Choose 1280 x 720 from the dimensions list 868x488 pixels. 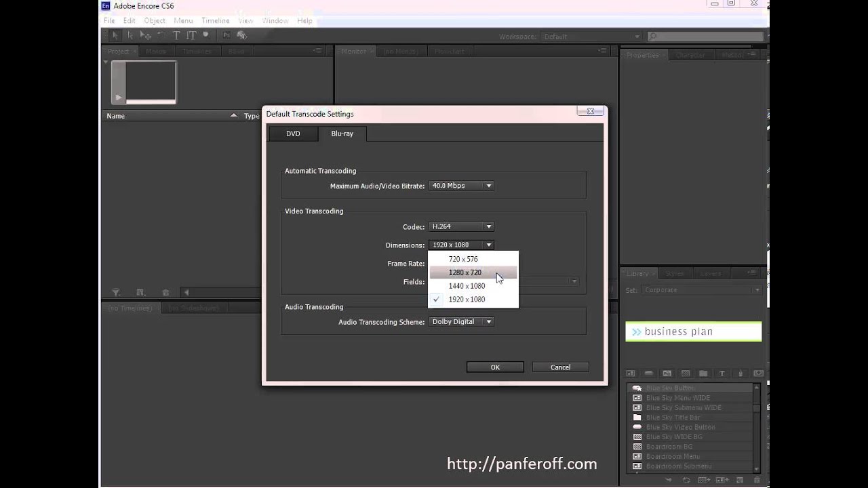click(x=473, y=272)
